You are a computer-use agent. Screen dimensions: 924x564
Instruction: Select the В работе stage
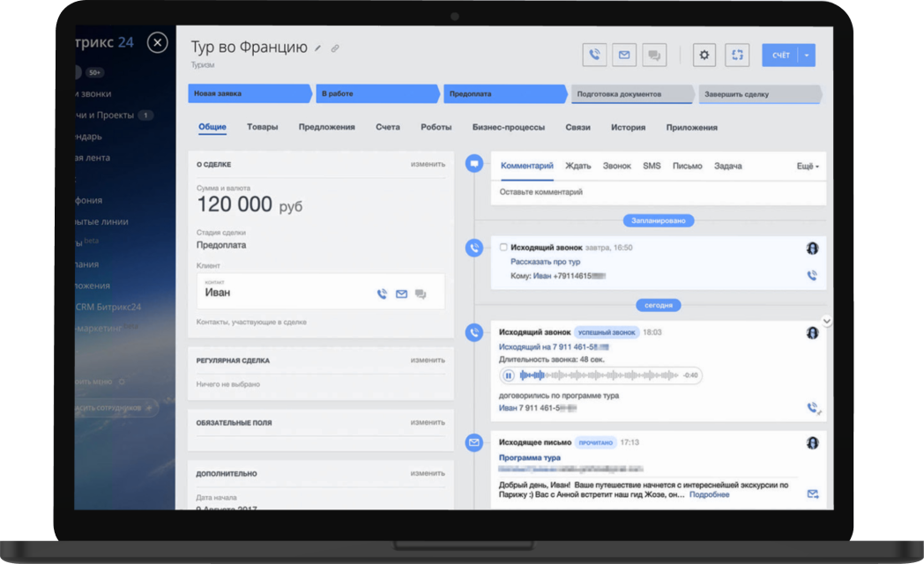click(377, 93)
